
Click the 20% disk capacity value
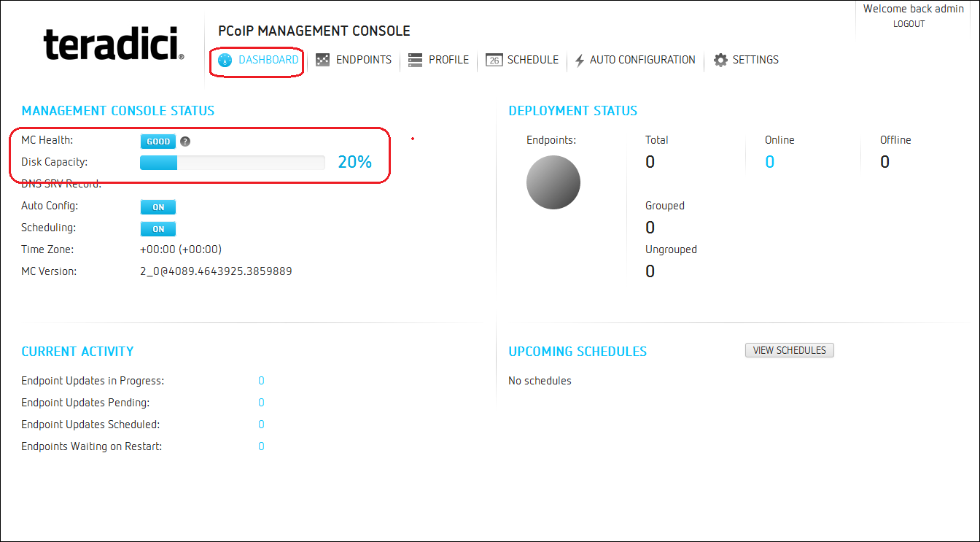pos(354,162)
